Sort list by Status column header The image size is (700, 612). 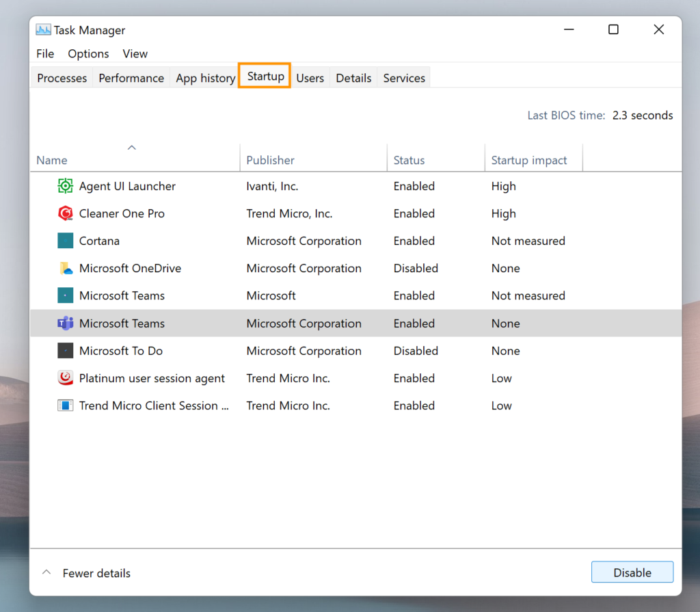pyautogui.click(x=409, y=160)
